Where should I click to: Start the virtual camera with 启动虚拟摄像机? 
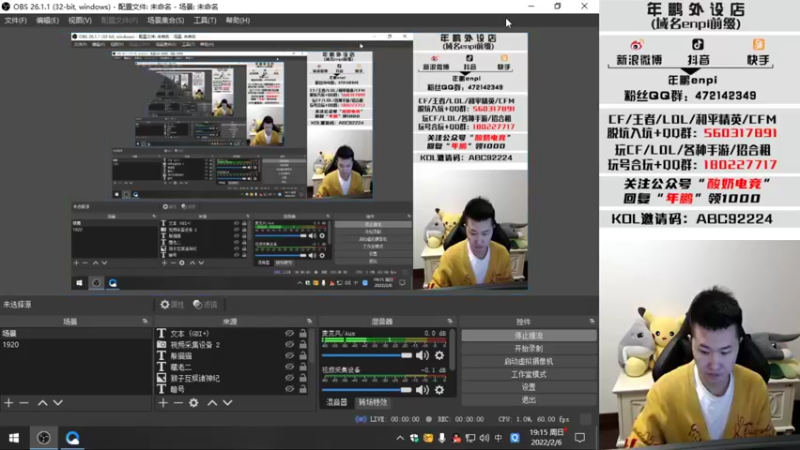tap(529, 361)
